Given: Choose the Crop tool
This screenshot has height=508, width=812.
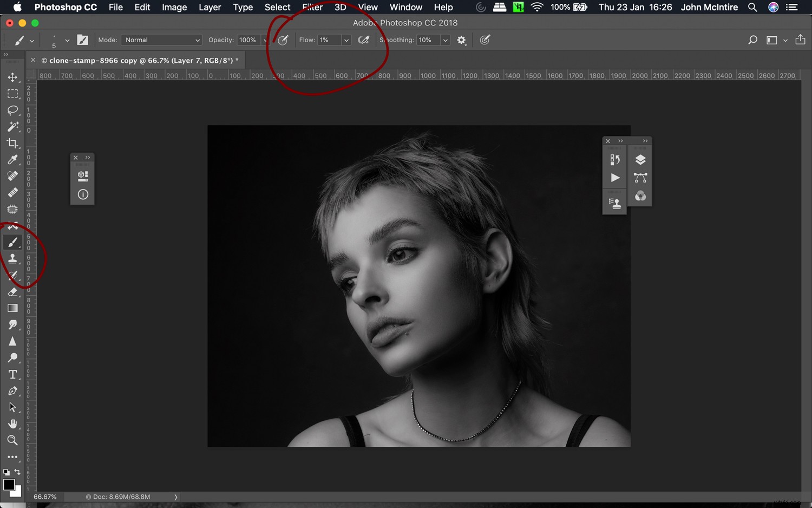Looking at the screenshot, I should [x=13, y=144].
